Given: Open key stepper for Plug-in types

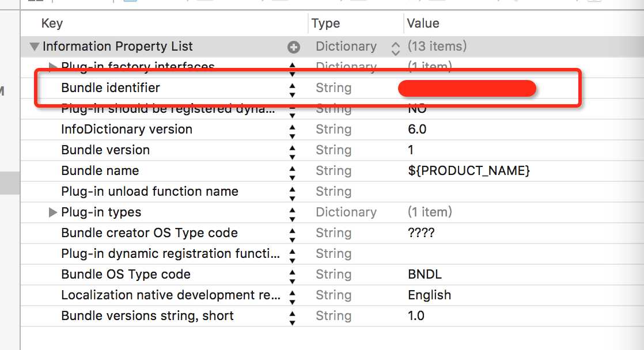Looking at the screenshot, I should pos(292,215).
